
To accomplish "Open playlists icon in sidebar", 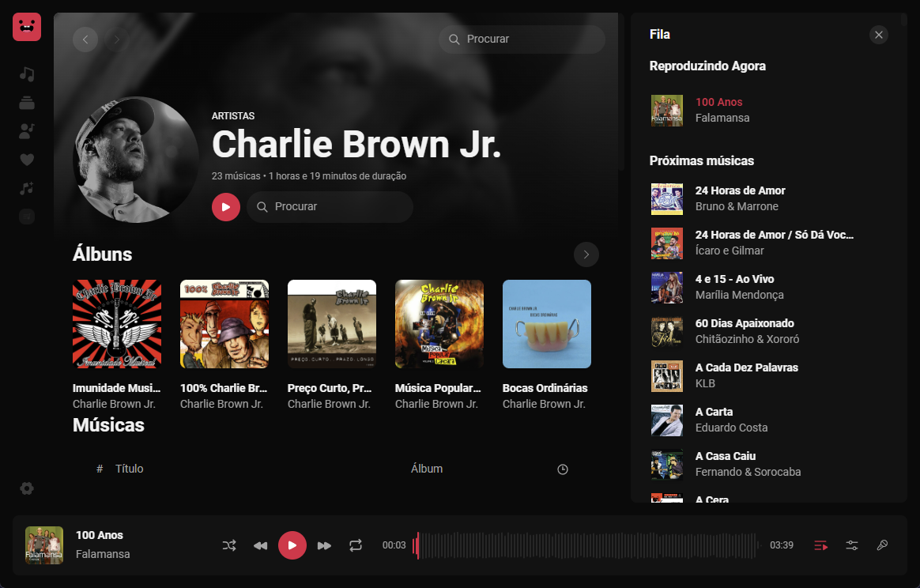I will (27, 188).
